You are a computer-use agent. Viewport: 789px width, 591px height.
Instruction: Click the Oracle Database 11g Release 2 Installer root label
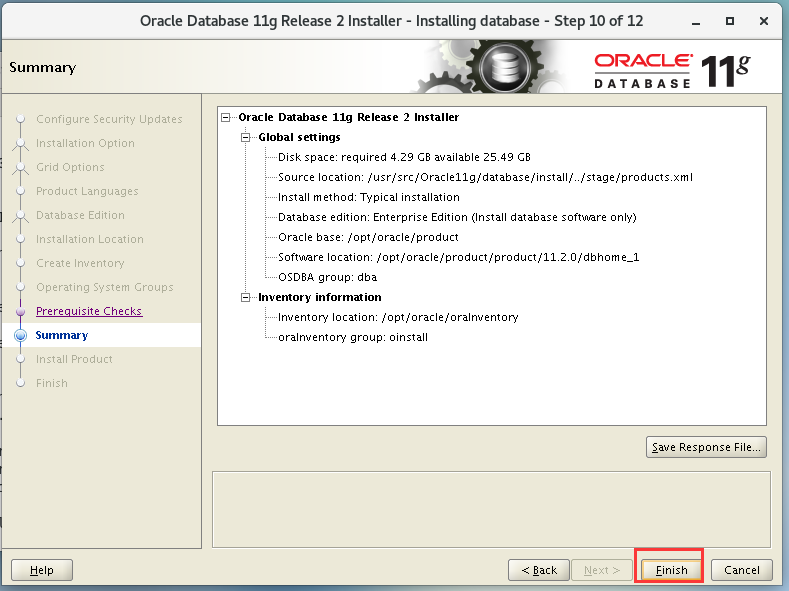(349, 118)
